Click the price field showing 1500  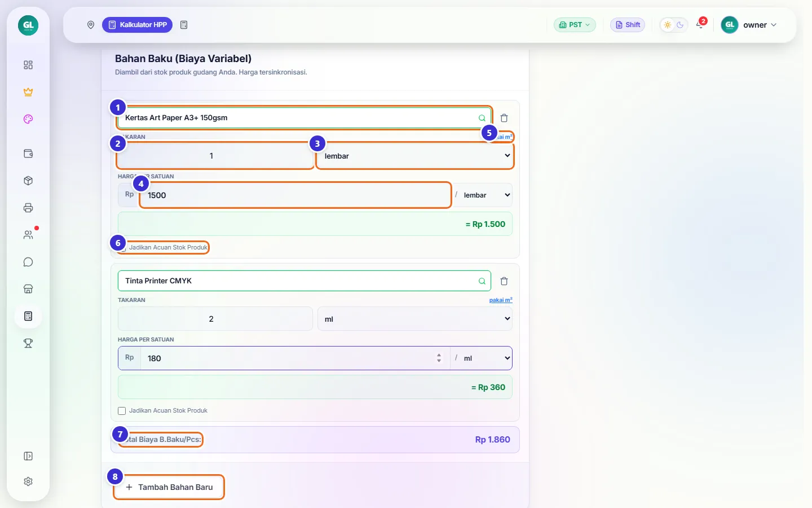295,195
